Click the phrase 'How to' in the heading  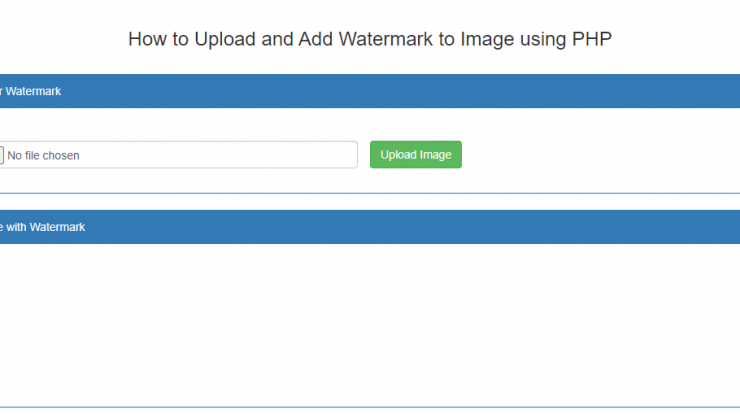point(159,39)
